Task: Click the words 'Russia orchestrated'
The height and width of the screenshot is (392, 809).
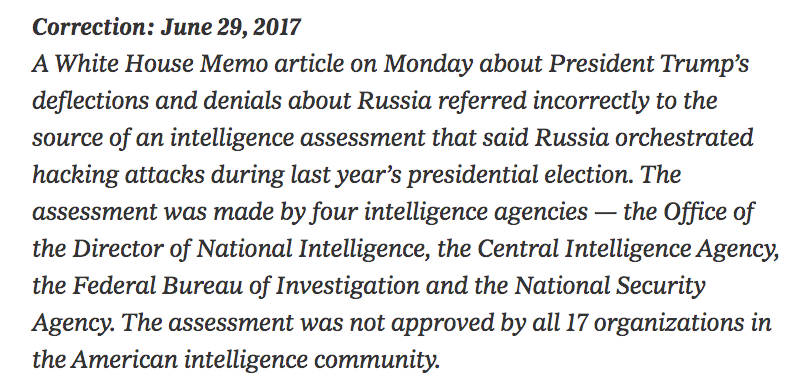Action: [644, 138]
